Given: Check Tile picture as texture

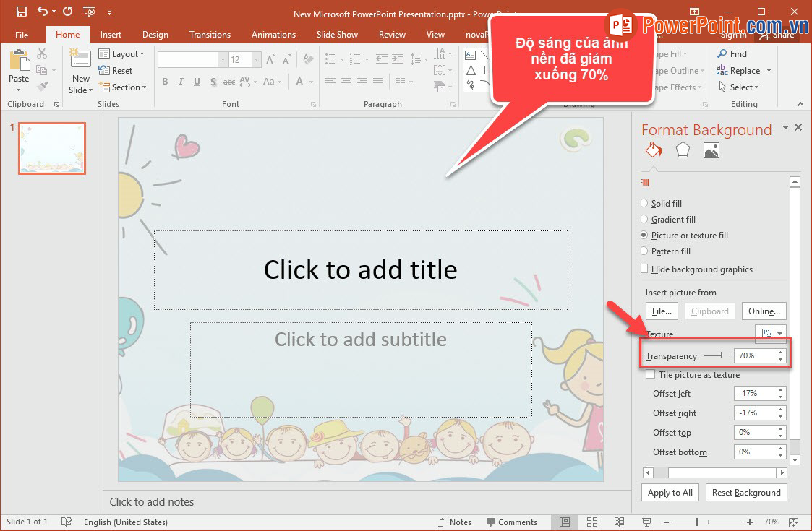Looking at the screenshot, I should coord(651,375).
